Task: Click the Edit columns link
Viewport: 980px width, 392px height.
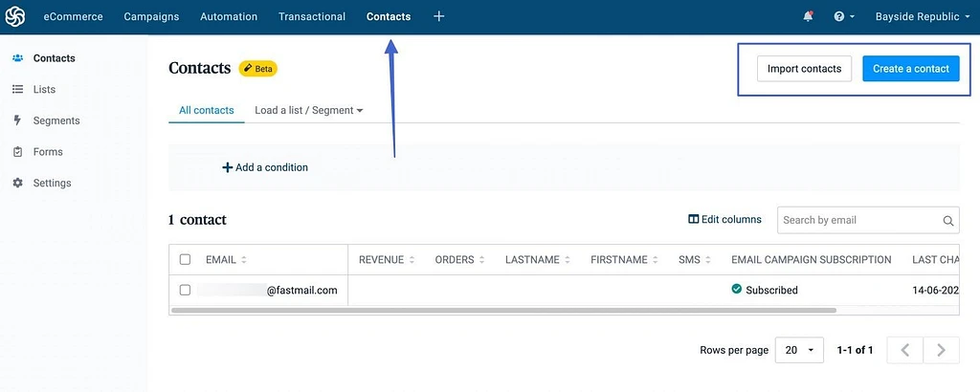Action: [725, 219]
